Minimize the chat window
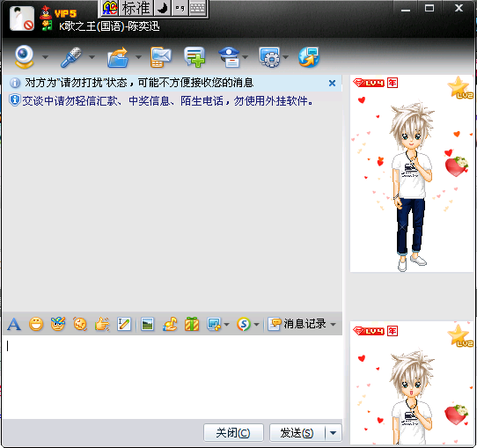Viewport: 477px width, 448px height. point(405,9)
